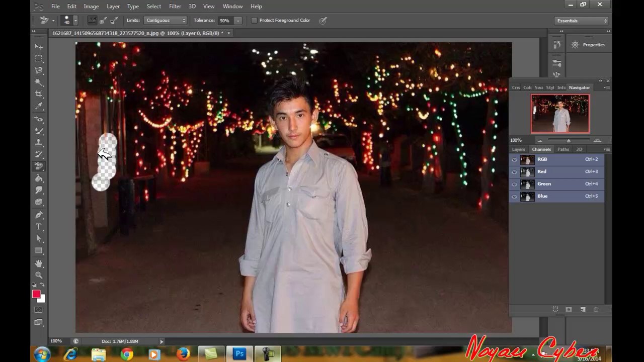Viewport: 644px width, 362px height.
Task: Select the Background Eraser tool
Action: tap(39, 166)
